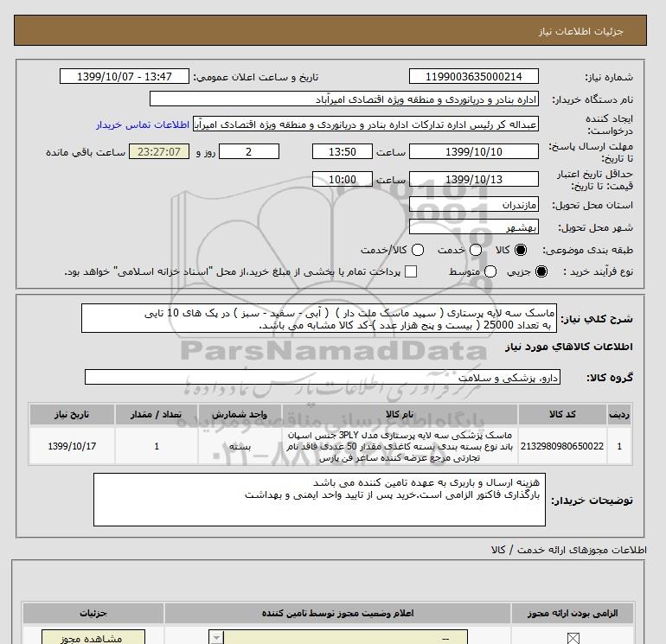666x644 pixels.
Task: Click the الزامی بودن ارائه مجوز column header
Action: tap(573, 614)
